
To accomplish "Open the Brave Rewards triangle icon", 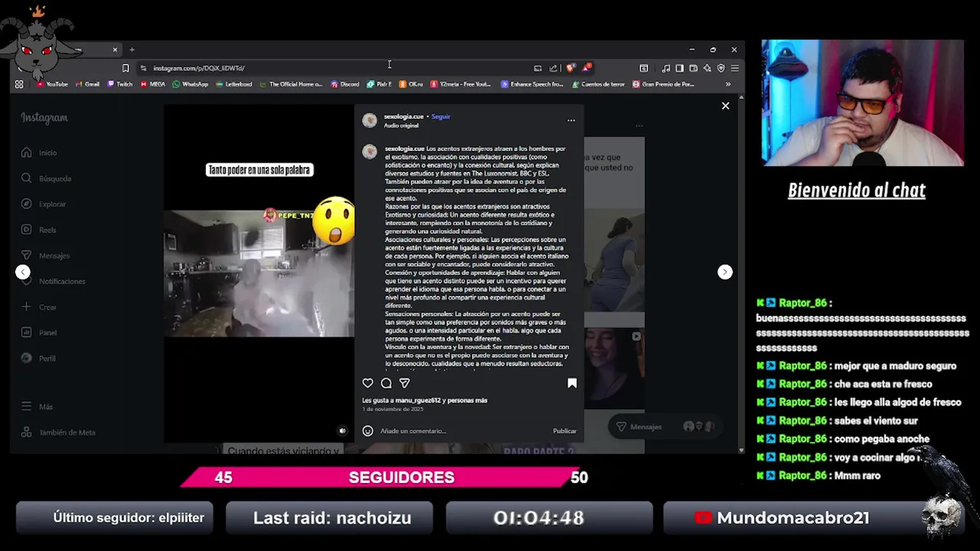I will [x=586, y=68].
